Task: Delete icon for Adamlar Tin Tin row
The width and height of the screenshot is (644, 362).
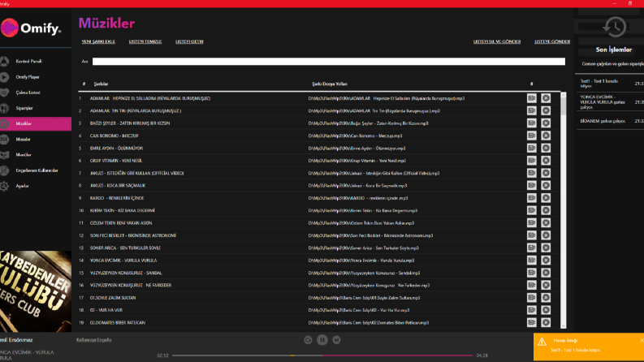Action: click(x=546, y=111)
